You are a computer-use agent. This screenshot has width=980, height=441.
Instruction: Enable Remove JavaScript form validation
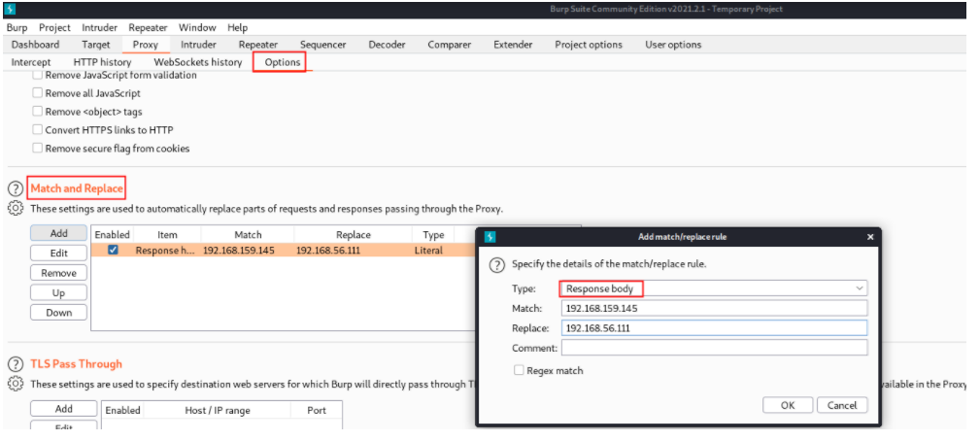[38, 75]
